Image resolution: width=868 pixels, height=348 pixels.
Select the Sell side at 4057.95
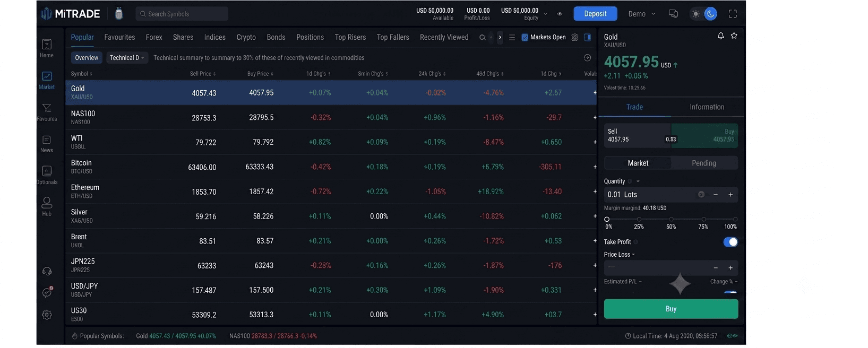[x=638, y=135]
